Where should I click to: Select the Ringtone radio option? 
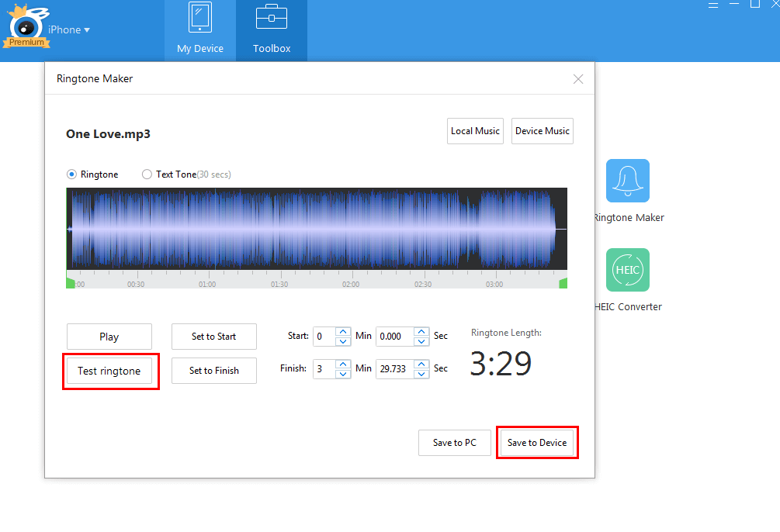72,174
